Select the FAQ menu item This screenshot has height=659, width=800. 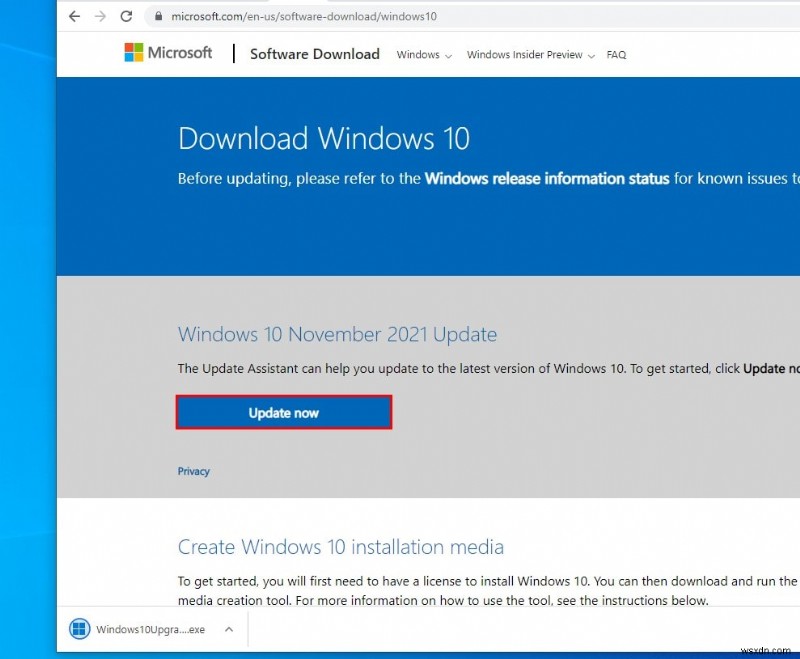(616, 55)
